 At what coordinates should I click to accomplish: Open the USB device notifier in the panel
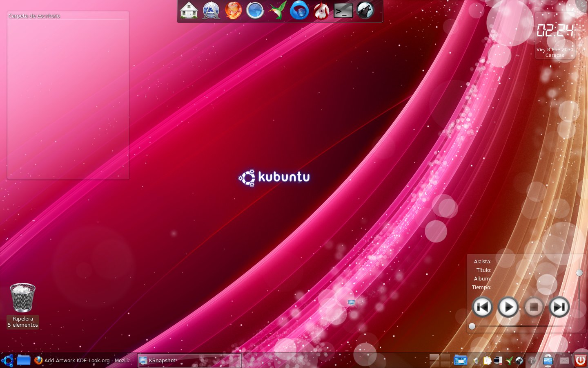coord(548,360)
